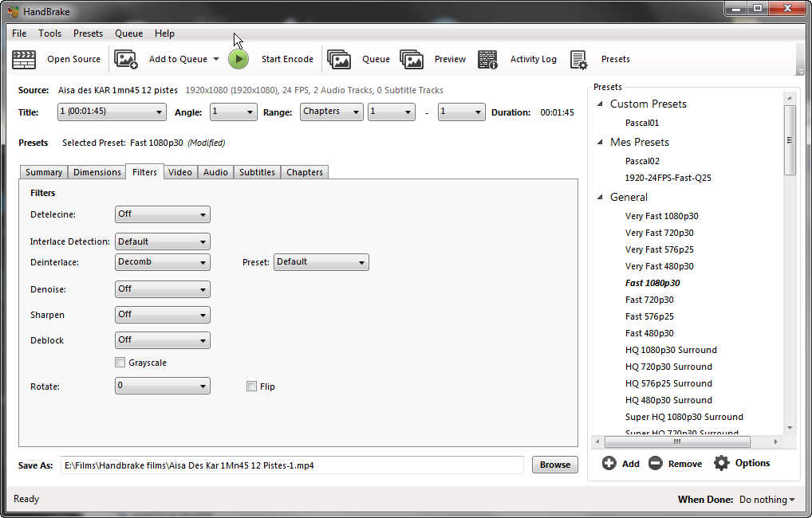Switch to the Dimensions tab

pyautogui.click(x=97, y=172)
